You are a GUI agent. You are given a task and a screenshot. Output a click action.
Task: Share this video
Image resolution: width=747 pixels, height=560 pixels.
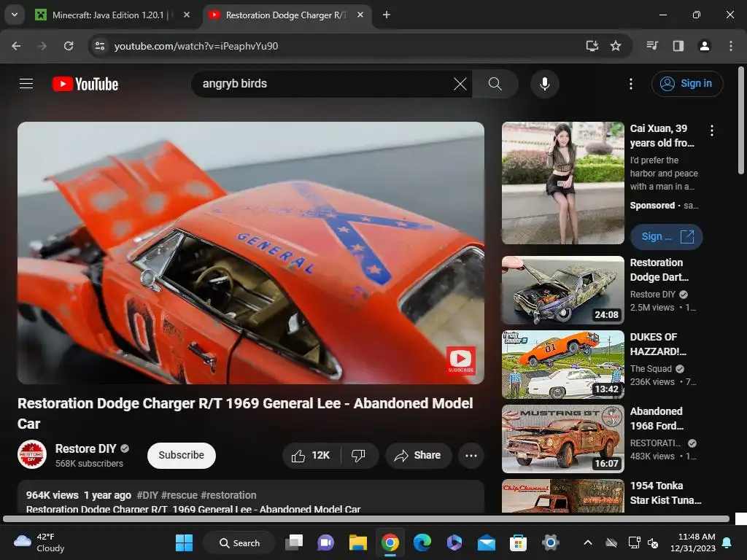click(x=418, y=456)
